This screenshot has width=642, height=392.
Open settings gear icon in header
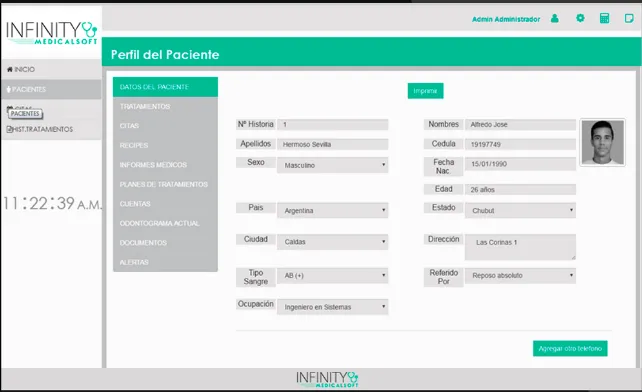(x=580, y=18)
